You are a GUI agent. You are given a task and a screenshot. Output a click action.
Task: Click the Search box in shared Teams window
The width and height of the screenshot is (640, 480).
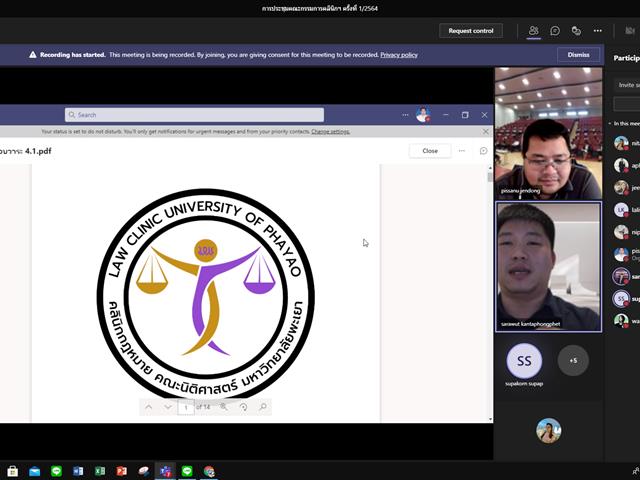pos(194,115)
